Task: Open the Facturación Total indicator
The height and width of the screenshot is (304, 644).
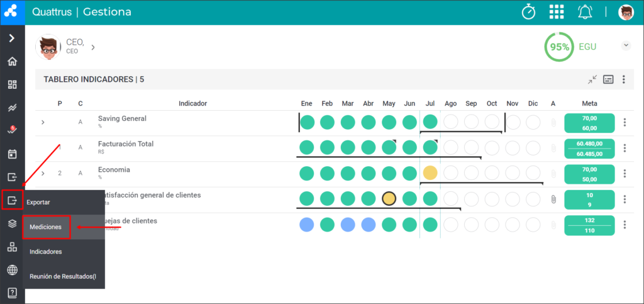Action: [126, 144]
